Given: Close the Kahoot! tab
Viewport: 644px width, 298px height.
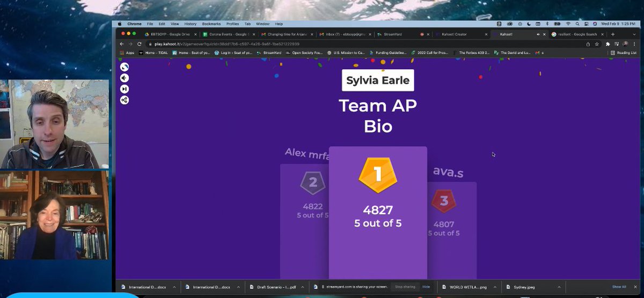Looking at the screenshot, I should pos(545,34).
